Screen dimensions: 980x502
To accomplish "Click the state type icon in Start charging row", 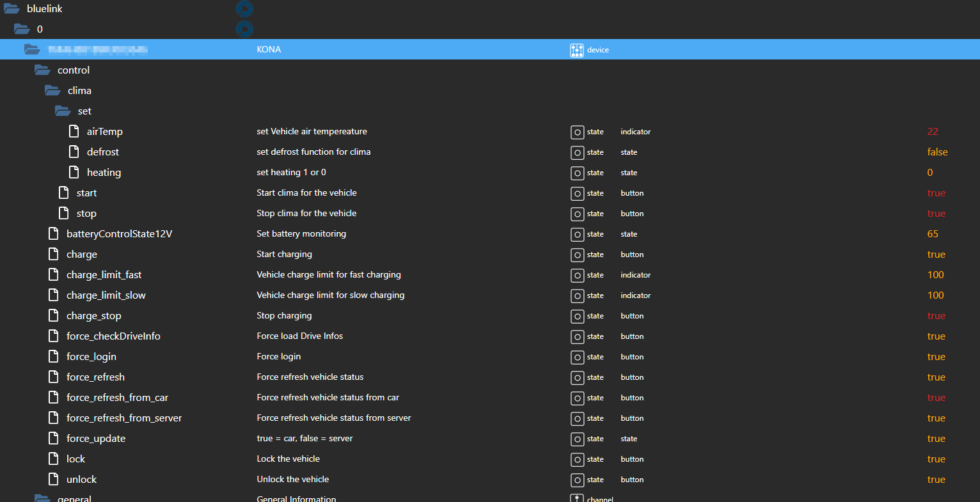I will tap(577, 255).
